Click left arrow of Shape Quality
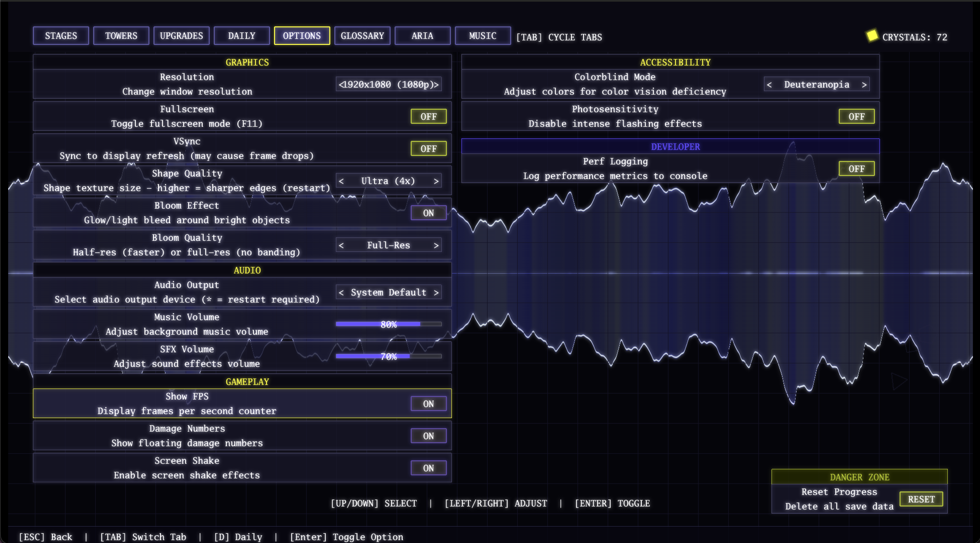The width and height of the screenshot is (980, 543). [341, 181]
